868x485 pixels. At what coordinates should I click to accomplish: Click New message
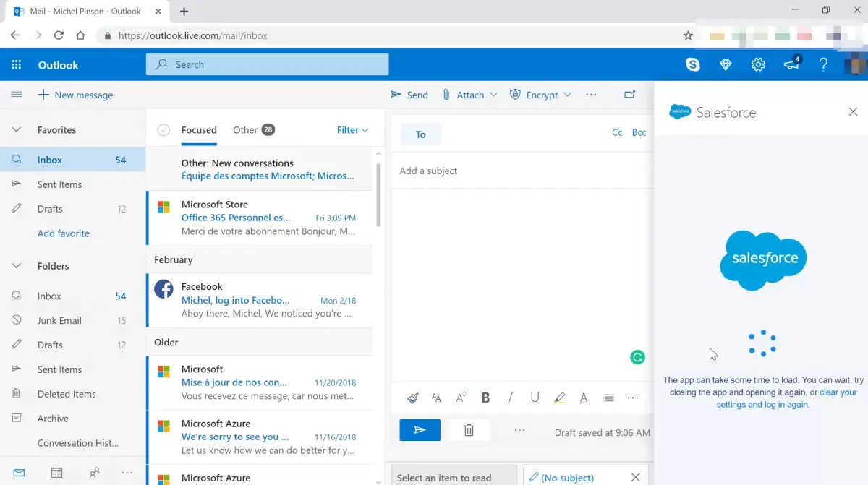[x=75, y=95]
